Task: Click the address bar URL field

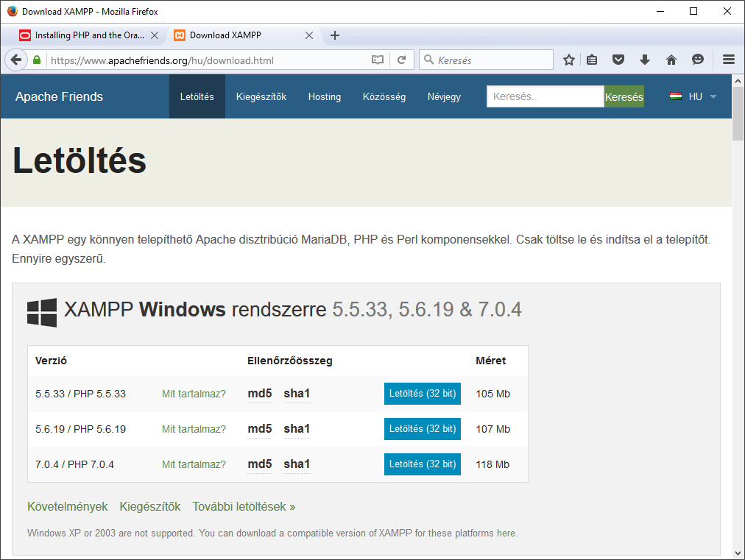Action: point(208,60)
